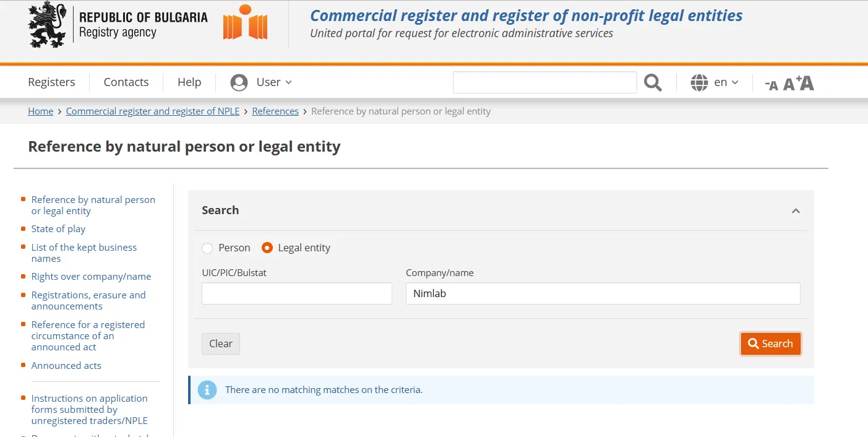Decrease font size with the -A icon
Screen dimensions: 868x437
point(771,85)
